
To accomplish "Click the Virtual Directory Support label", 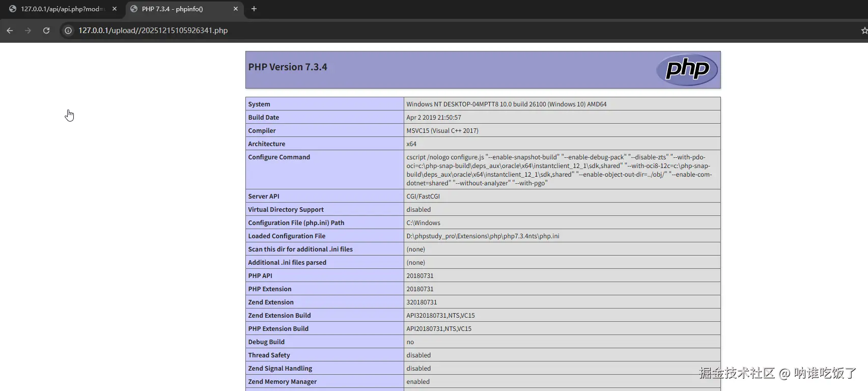I will point(286,209).
